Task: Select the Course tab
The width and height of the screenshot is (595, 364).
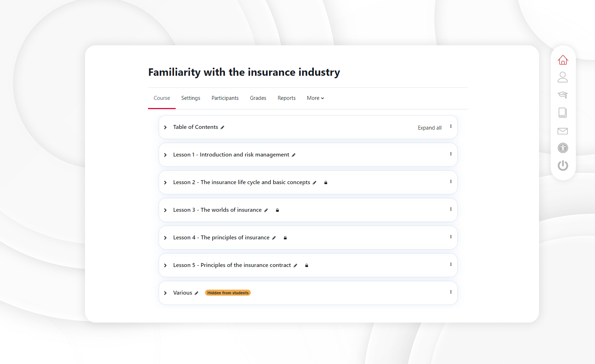Action: click(162, 98)
